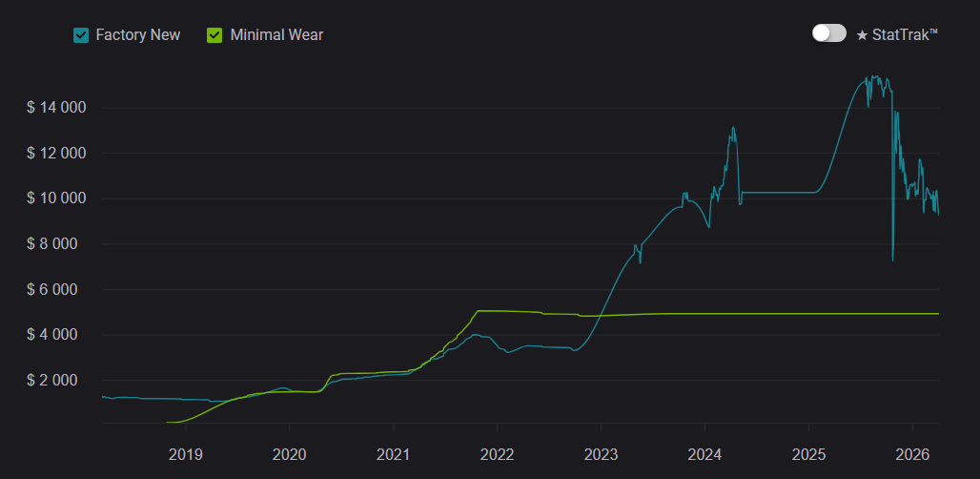Viewport: 980px width, 479px height.
Task: Click the 2021 x-axis label
Action: point(393,452)
